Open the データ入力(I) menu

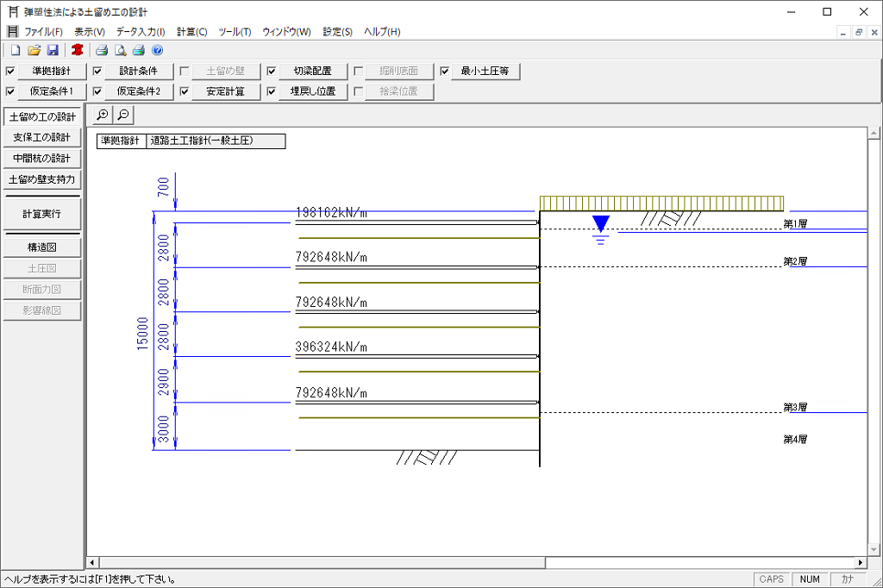(x=141, y=32)
